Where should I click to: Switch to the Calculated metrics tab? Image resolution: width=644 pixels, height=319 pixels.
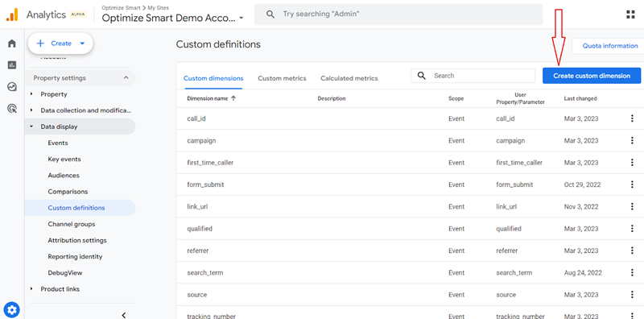pyautogui.click(x=349, y=78)
